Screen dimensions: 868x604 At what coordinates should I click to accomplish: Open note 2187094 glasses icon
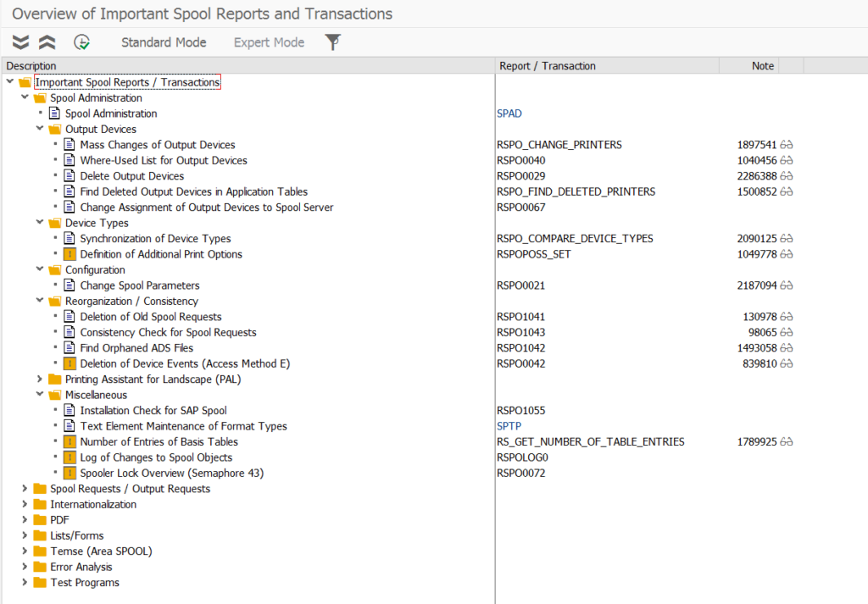pos(787,285)
